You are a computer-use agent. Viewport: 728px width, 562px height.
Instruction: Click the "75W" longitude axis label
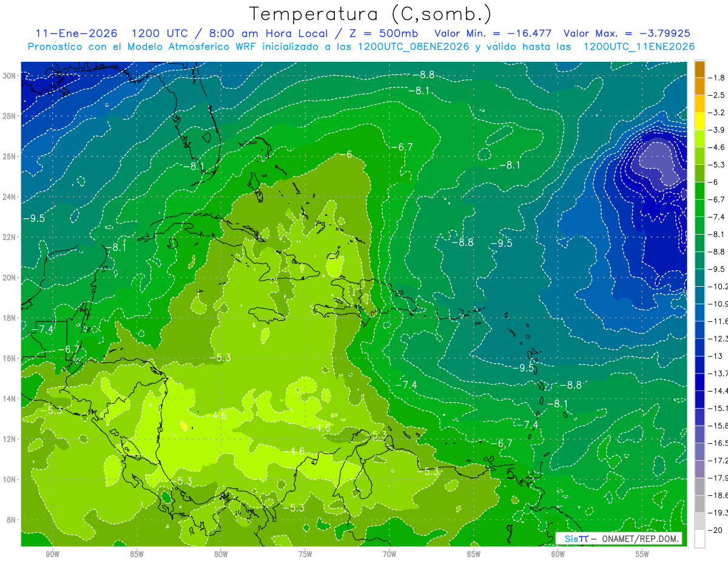[305, 554]
